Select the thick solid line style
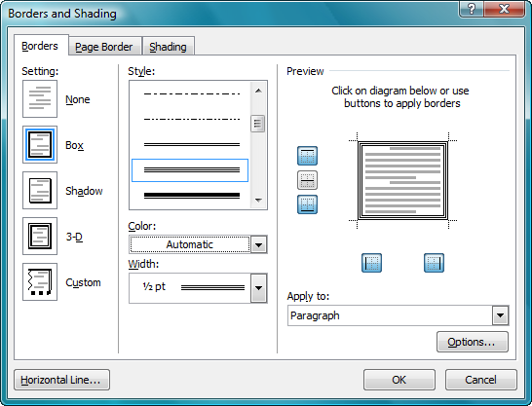The height and width of the screenshot is (406, 532). pos(192,195)
